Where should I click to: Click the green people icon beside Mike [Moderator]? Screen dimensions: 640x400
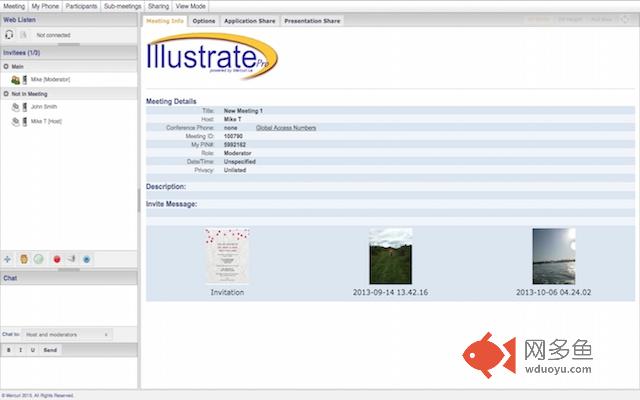[16, 80]
